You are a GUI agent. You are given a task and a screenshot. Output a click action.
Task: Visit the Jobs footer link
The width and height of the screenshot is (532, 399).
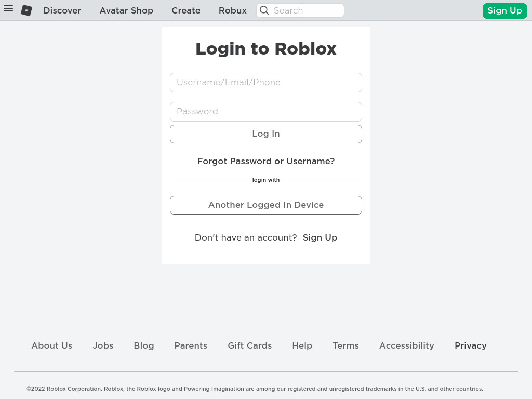tap(103, 345)
